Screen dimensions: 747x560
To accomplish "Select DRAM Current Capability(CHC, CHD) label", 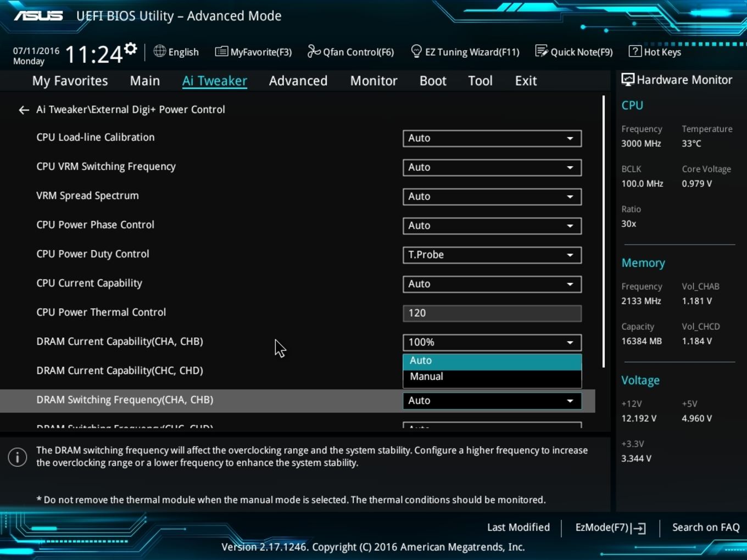I will [x=120, y=371].
